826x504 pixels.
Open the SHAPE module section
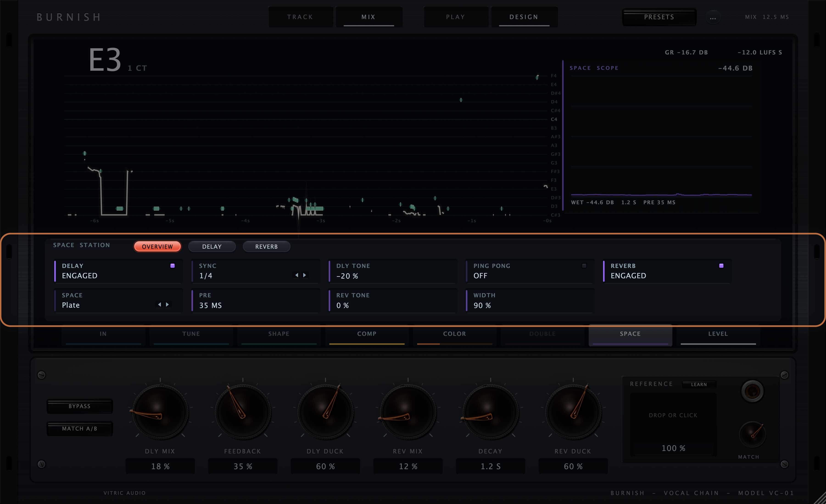click(279, 335)
